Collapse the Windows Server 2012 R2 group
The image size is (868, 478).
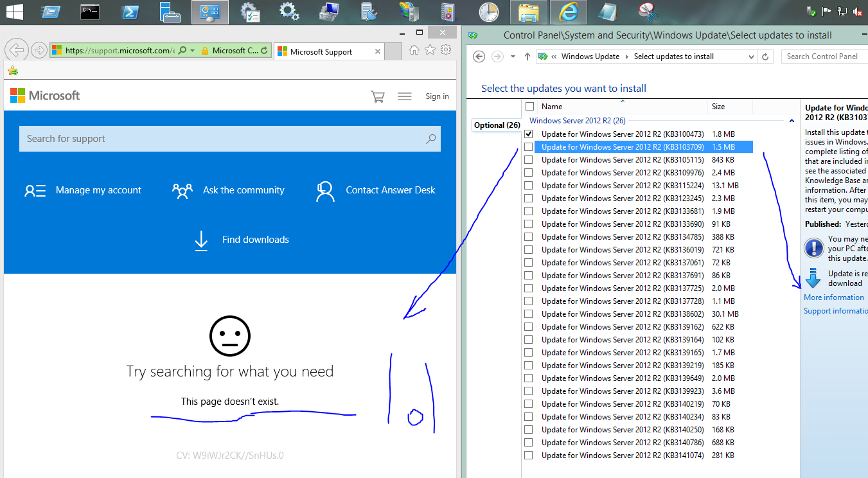coord(792,121)
